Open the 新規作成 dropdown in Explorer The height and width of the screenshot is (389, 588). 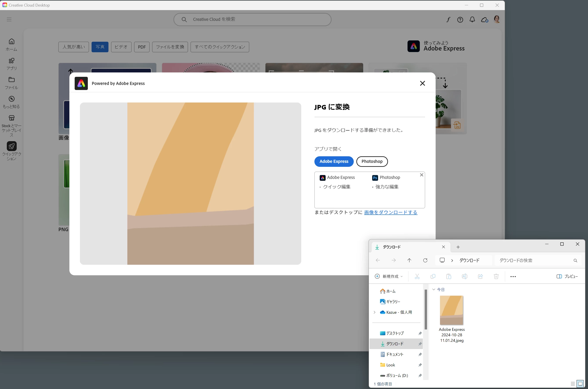click(x=389, y=276)
